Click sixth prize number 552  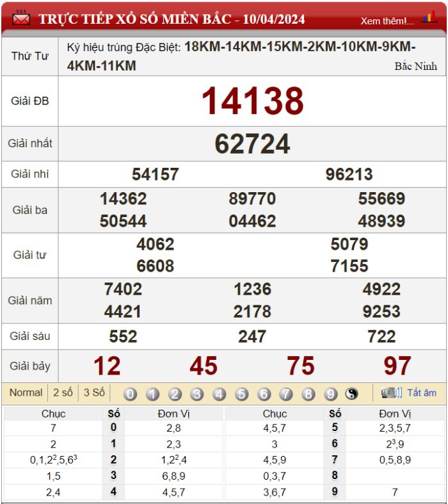[x=123, y=337]
